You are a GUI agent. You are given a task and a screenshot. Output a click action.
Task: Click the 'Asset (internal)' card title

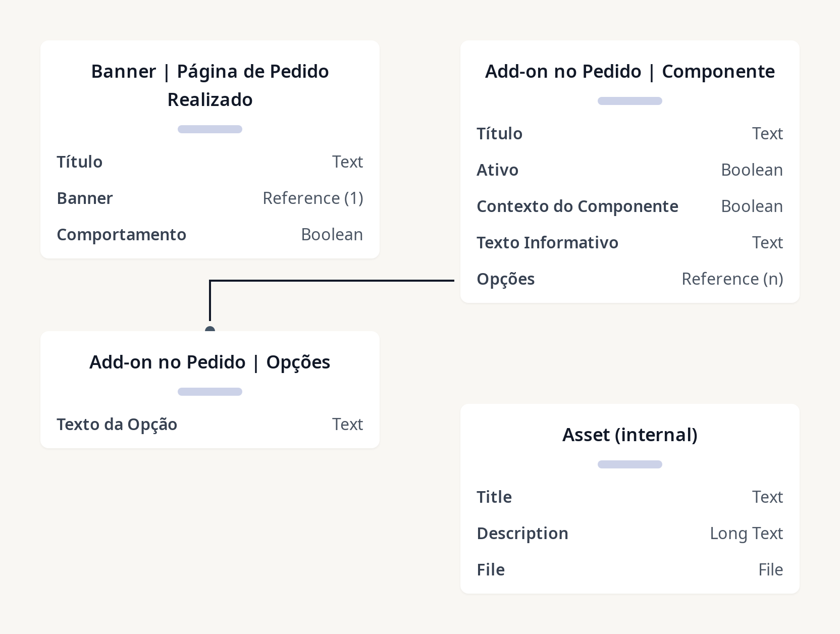pos(629,435)
